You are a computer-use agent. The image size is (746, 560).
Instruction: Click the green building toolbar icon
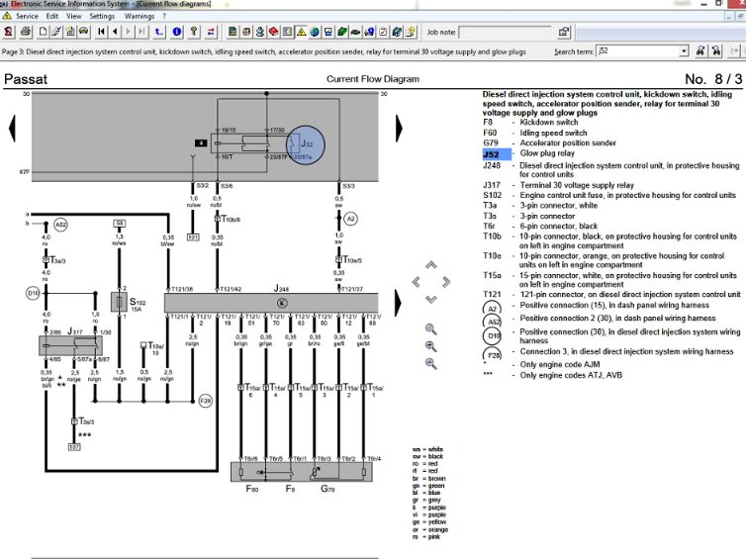point(233,32)
